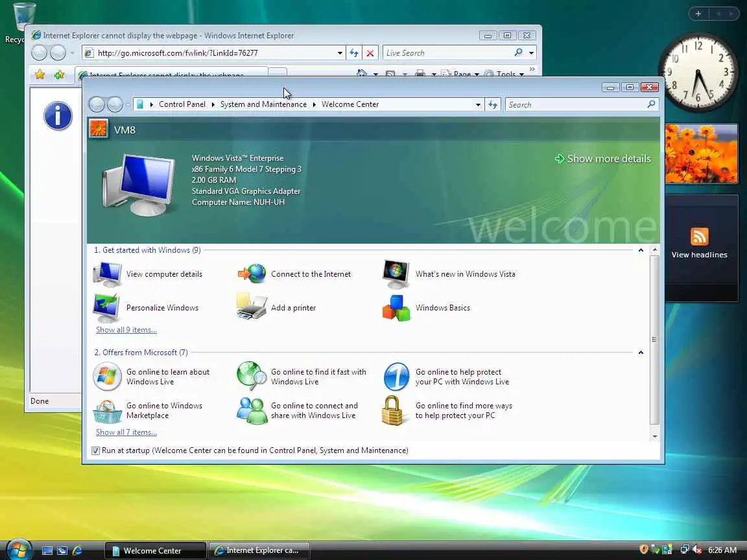Click Welcome Center scroll up arrow

[x=654, y=250]
